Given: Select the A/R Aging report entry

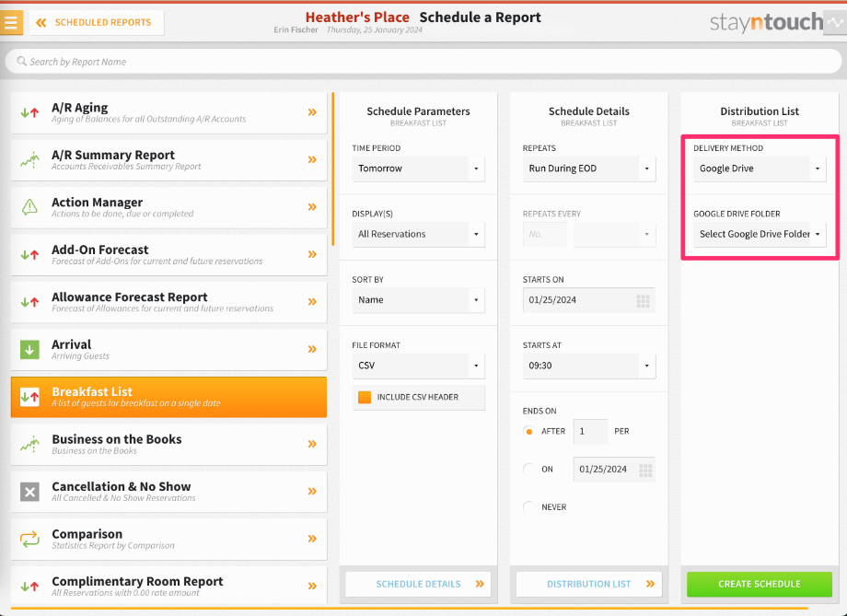Looking at the screenshot, I should click(168, 112).
